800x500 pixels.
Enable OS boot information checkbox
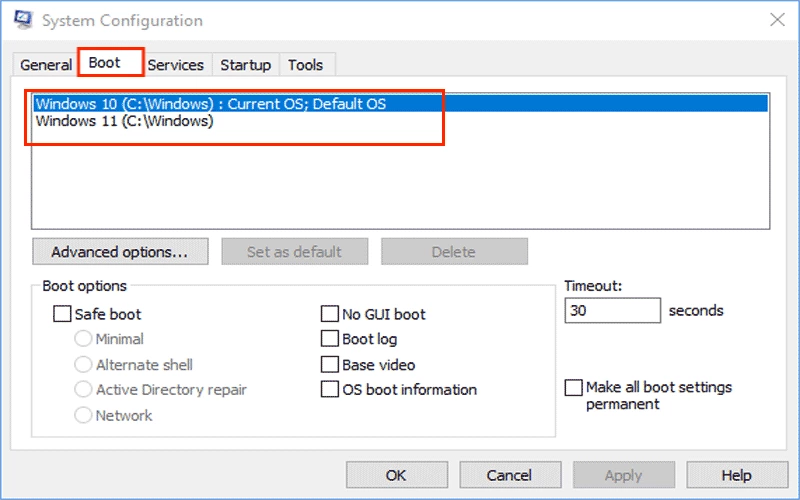click(x=330, y=390)
